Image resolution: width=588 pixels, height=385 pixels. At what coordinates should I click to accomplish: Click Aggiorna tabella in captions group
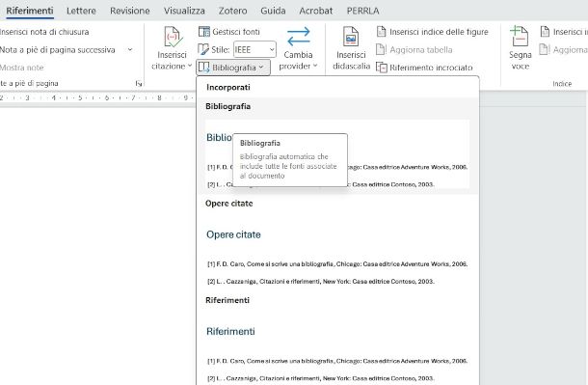[414, 49]
